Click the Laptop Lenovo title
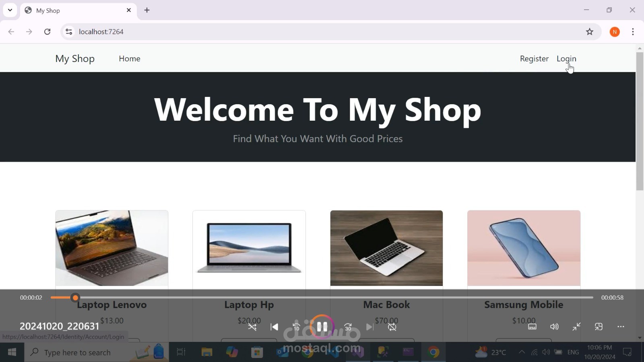This screenshot has width=644, height=362. click(112, 305)
